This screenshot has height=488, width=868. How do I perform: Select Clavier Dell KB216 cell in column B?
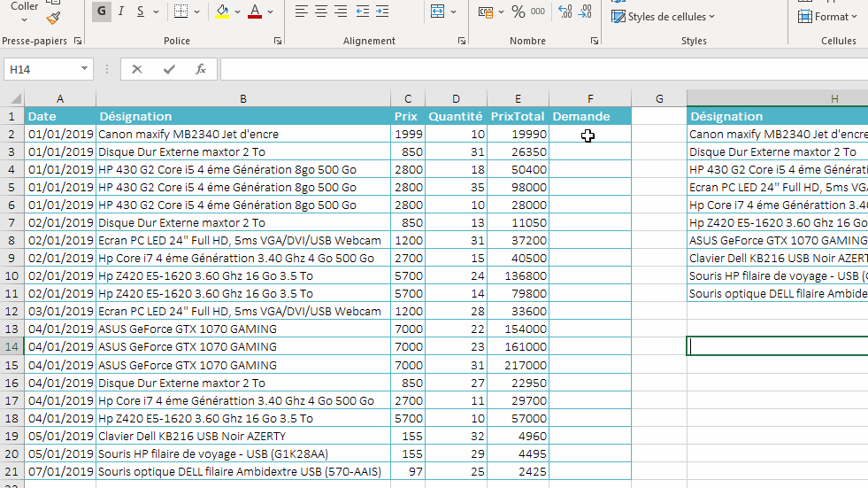tap(243, 436)
